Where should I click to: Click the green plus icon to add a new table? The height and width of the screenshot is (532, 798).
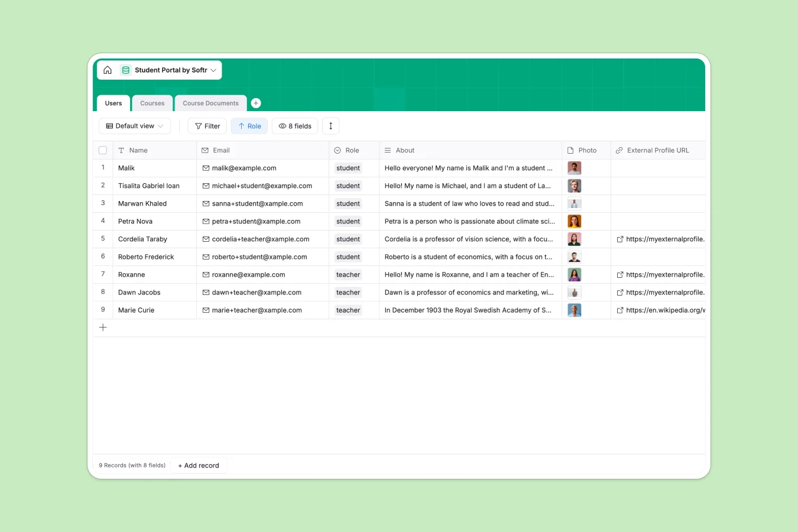[x=256, y=103]
